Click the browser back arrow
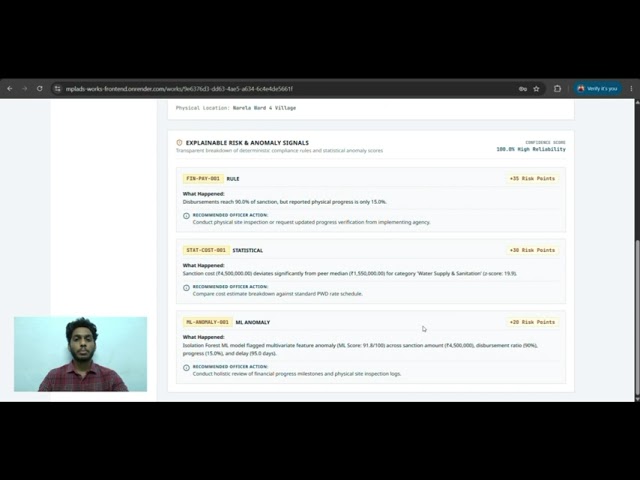 pyautogui.click(x=10, y=89)
